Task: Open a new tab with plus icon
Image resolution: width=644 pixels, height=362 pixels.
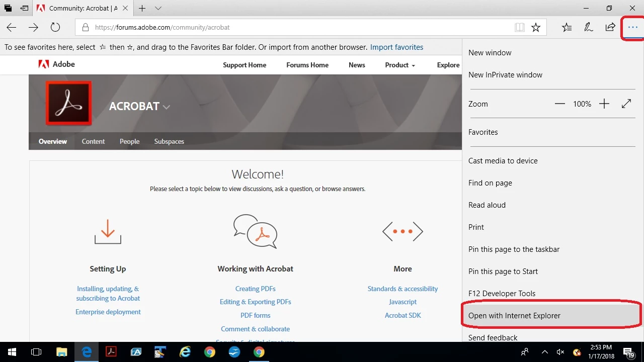Action: pyautogui.click(x=142, y=9)
